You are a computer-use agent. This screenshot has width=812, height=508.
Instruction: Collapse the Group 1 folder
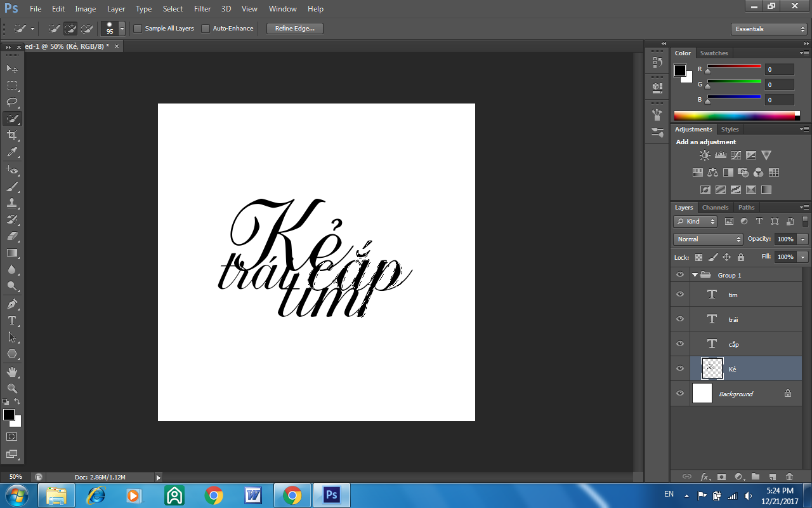(x=695, y=275)
